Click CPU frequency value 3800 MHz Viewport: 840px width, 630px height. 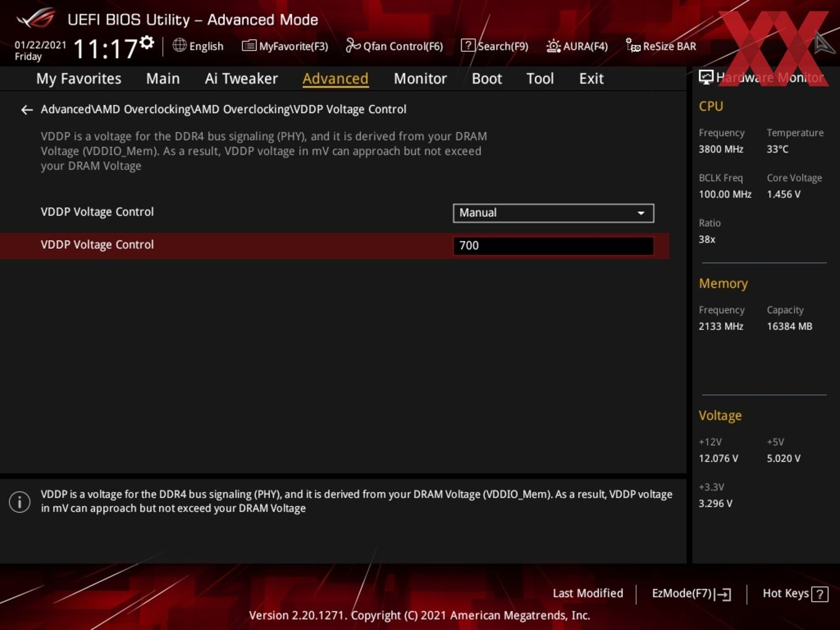coord(721,149)
